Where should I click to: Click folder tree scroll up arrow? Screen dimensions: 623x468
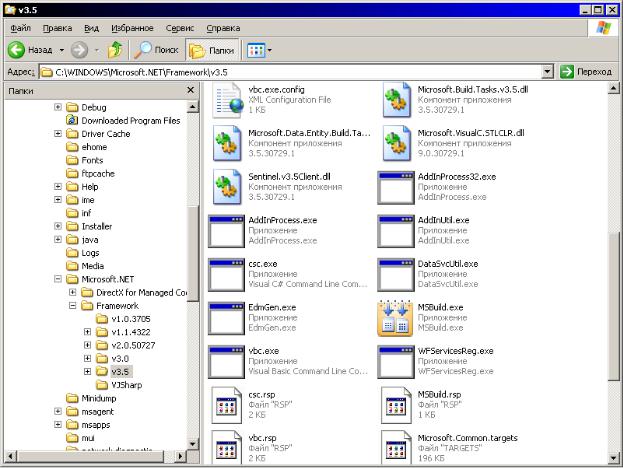[x=192, y=107]
